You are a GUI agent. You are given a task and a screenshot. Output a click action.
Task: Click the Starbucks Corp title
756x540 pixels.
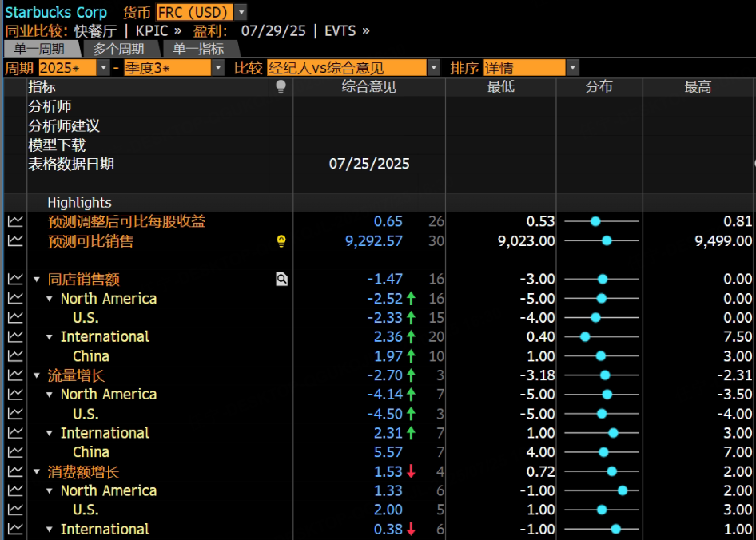(56, 12)
